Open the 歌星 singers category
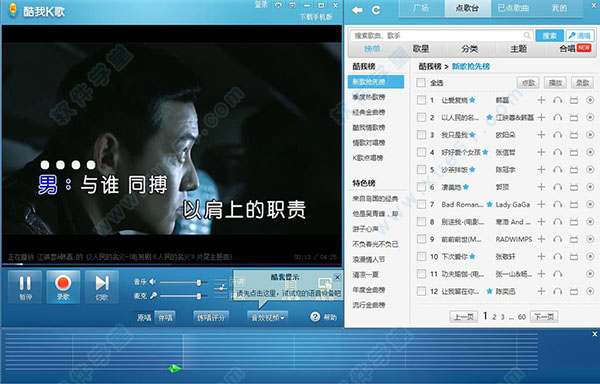Viewport: 600px width, 384px height. [x=421, y=49]
